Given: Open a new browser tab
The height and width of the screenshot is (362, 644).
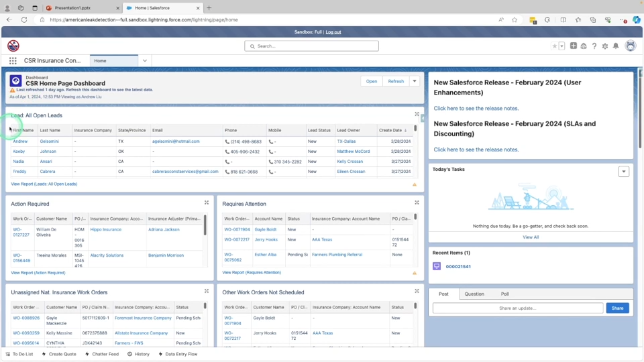Looking at the screenshot, I should coord(209,8).
